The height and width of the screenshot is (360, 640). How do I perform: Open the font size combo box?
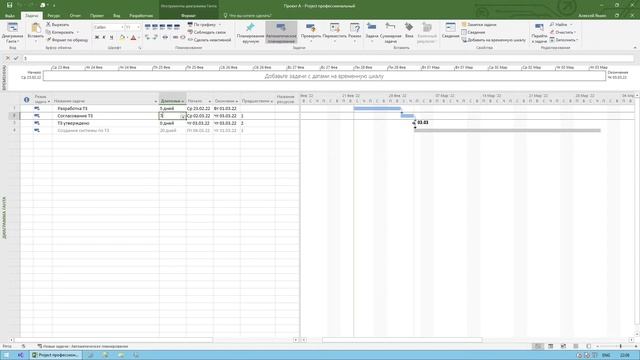pyautogui.click(x=132, y=27)
